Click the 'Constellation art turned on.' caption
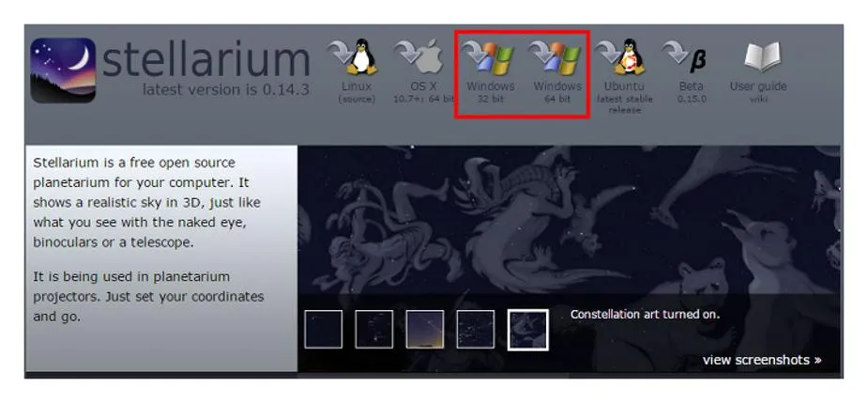 point(645,315)
